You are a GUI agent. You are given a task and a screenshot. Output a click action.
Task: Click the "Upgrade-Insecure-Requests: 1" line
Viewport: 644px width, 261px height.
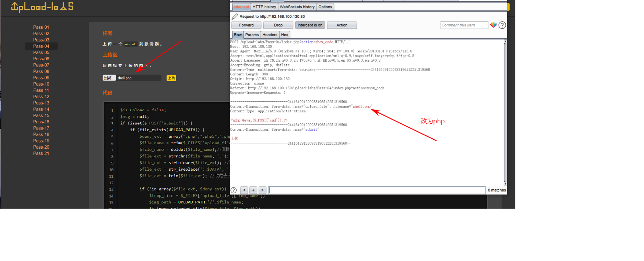(x=258, y=93)
